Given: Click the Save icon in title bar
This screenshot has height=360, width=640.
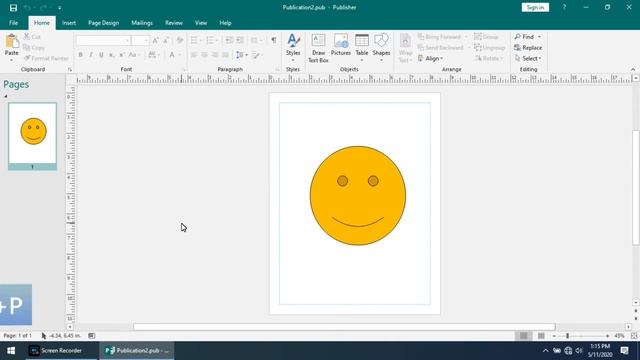Looking at the screenshot, I should point(13,7).
